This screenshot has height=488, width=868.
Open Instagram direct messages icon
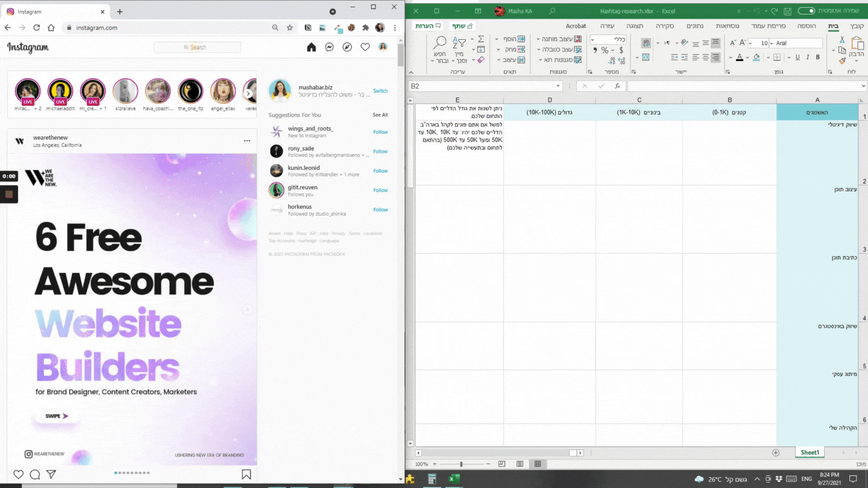[x=329, y=47]
